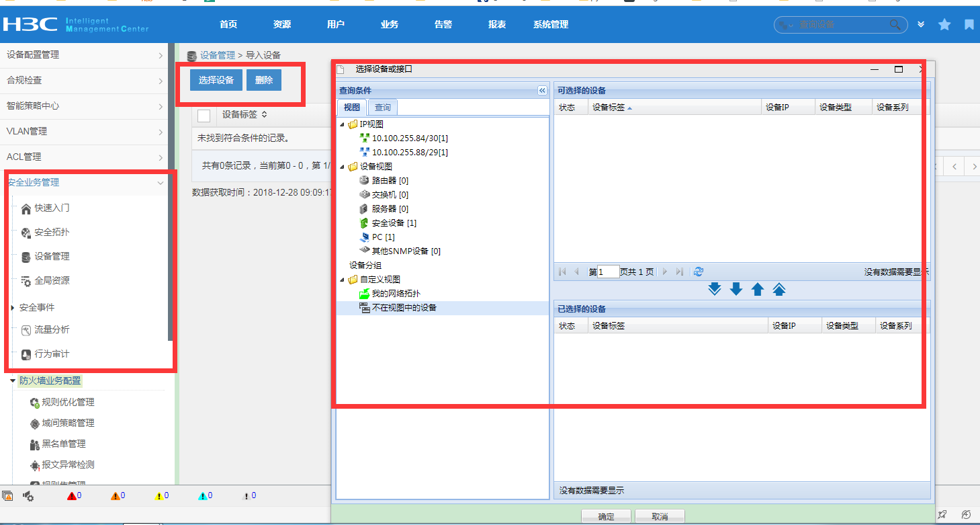Collapse 防火墙业务配置 tree node

(13, 380)
